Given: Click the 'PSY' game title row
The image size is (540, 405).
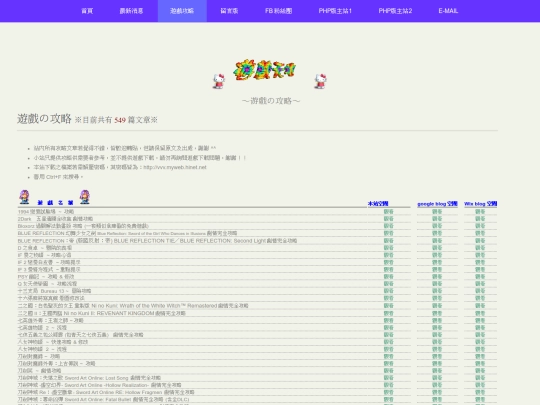Looking at the screenshot, I should [x=46, y=277].
